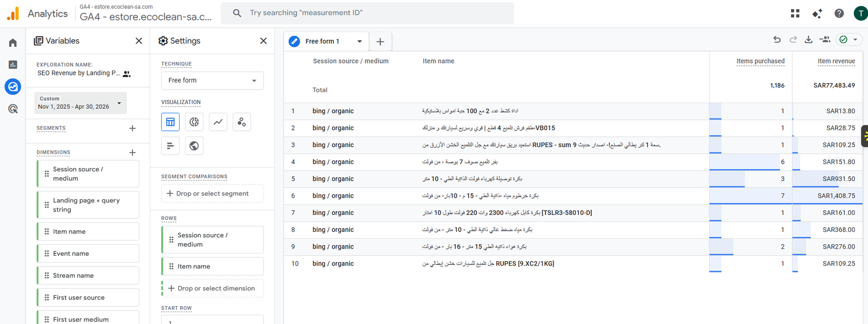868x324 pixels.
Task: Select the Session source / medium dimension
Action: tap(88, 174)
